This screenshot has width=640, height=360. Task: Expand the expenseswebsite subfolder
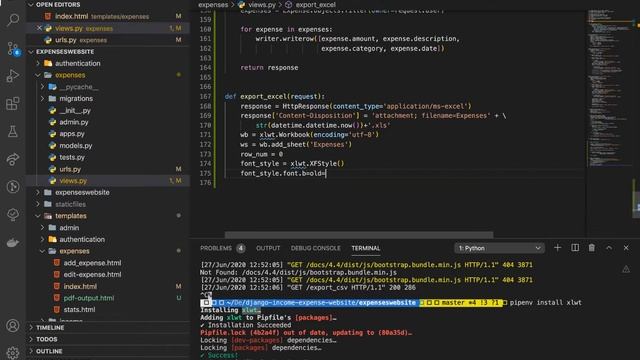pos(38,192)
